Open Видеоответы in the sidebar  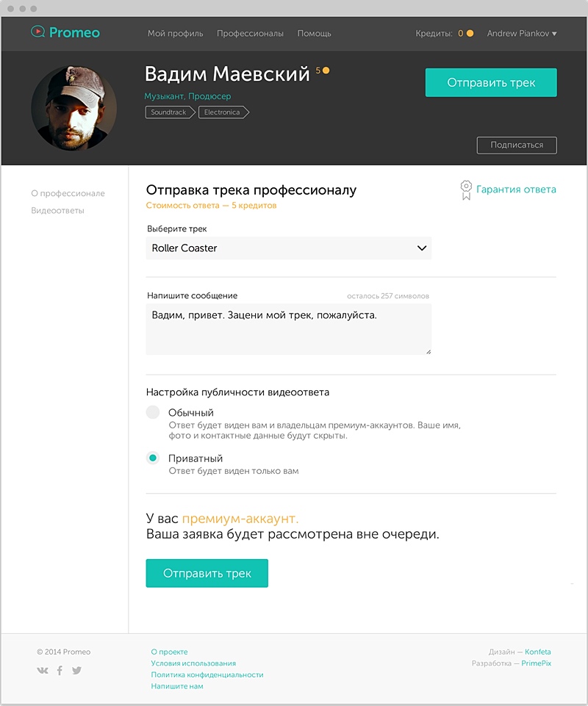[57, 210]
